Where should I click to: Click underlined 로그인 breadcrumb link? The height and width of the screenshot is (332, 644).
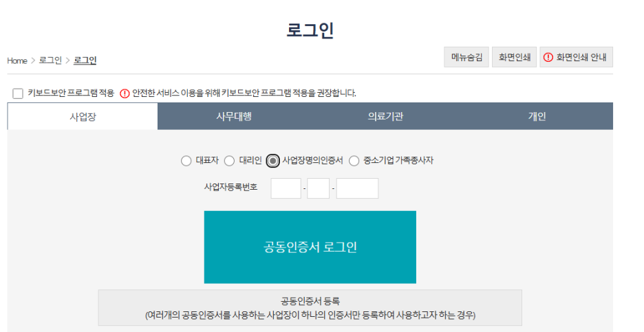click(85, 60)
